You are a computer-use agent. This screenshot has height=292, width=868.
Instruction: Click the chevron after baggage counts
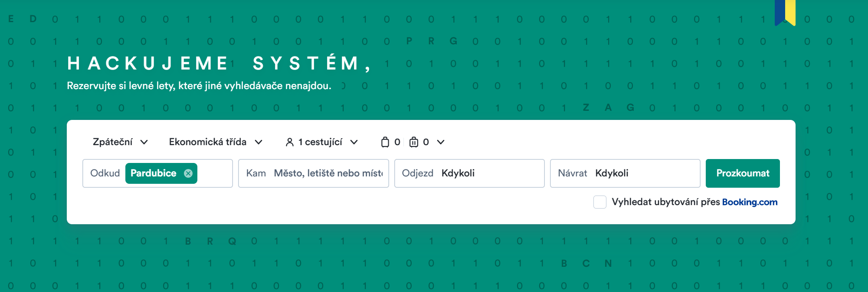tap(441, 143)
